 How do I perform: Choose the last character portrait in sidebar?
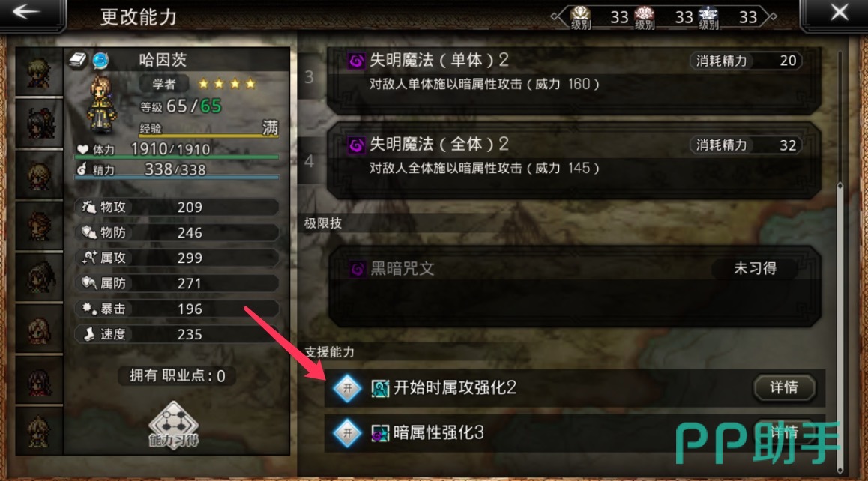(x=39, y=432)
